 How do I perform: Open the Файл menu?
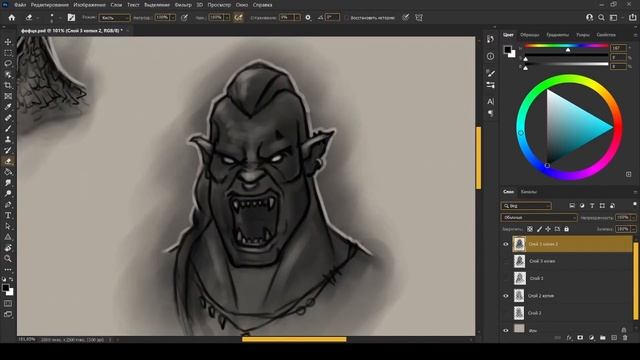click(20, 5)
